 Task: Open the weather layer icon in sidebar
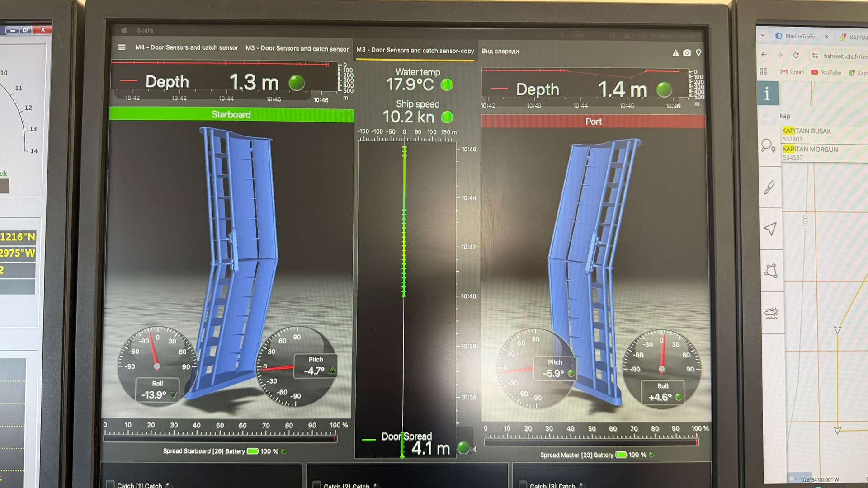coord(771,313)
